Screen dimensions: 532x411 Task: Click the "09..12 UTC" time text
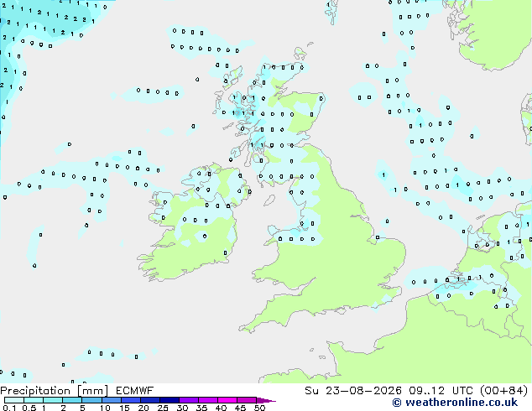441,391
